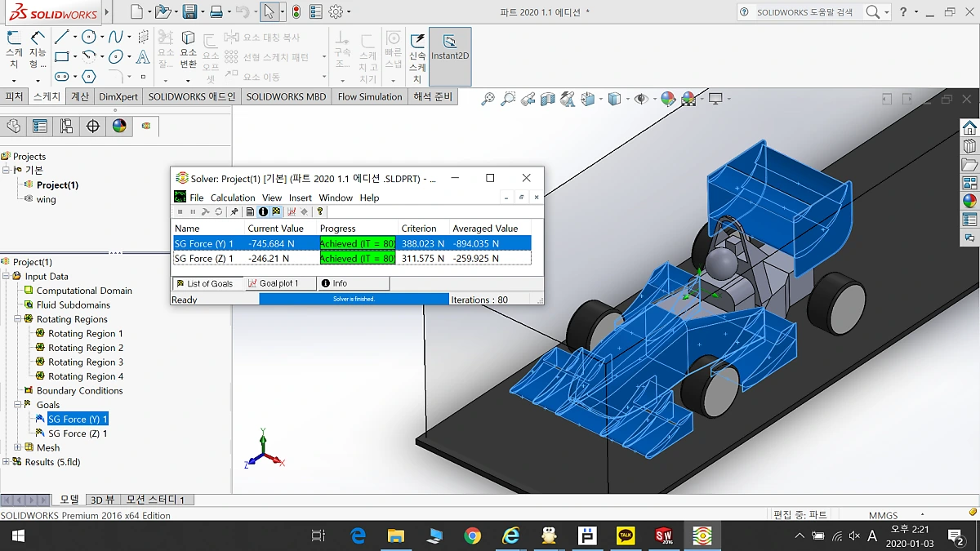Image resolution: width=980 pixels, height=551 pixels.
Task: Toggle the goals flag icon in solver toolbar
Action: click(276, 211)
